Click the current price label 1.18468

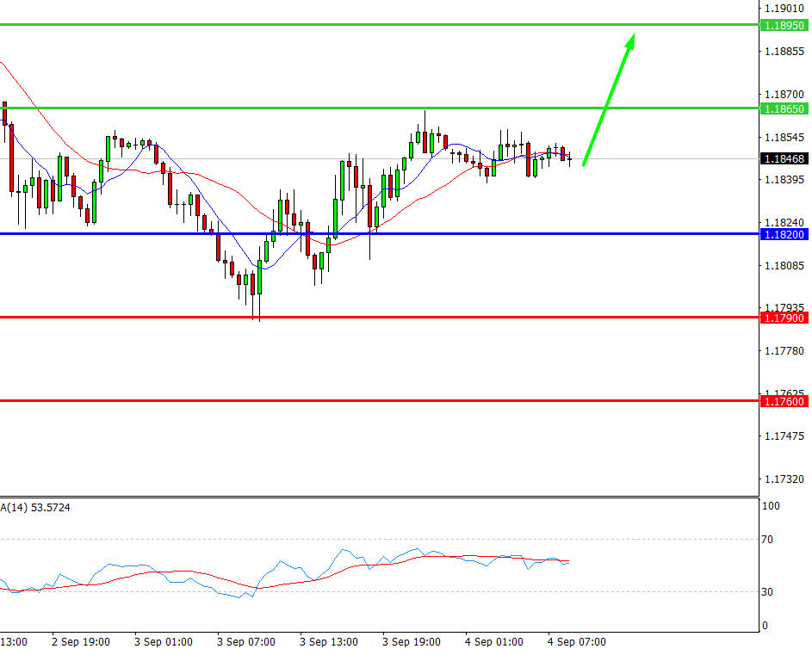coord(784,159)
